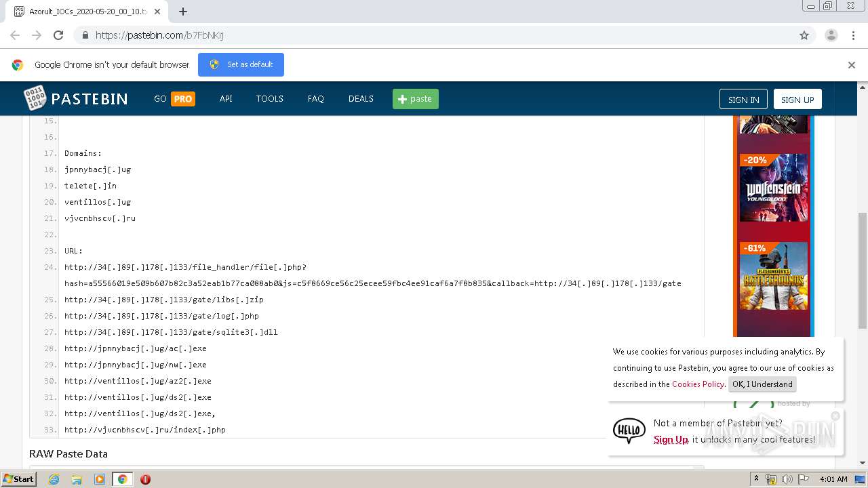Image resolution: width=868 pixels, height=488 pixels.
Task: Click the SIGN UP button
Action: pos(797,99)
